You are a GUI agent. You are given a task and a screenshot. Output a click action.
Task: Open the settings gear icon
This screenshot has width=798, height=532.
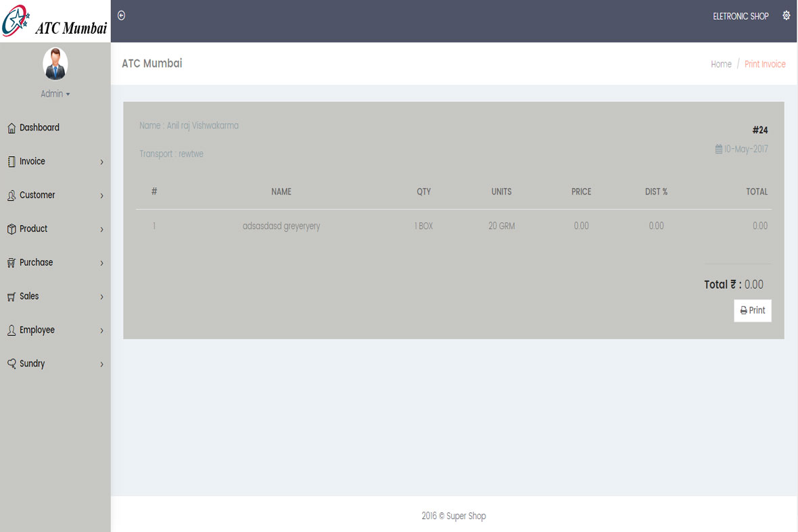[786, 16]
